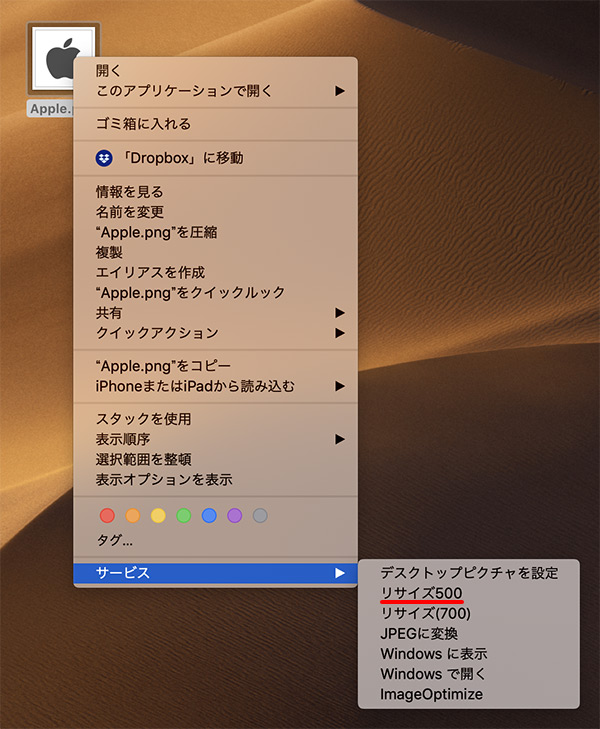
Task: Expand arrow on the サービス row
Action: (x=340, y=573)
